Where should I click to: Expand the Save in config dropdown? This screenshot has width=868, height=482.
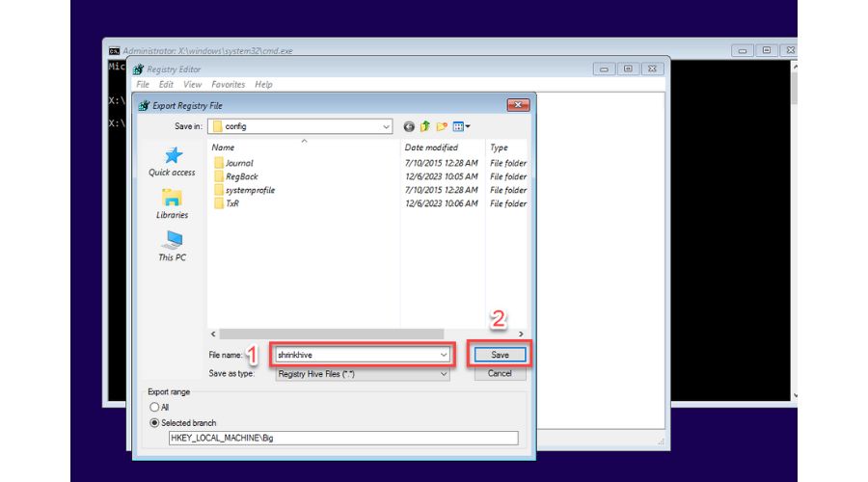point(386,126)
